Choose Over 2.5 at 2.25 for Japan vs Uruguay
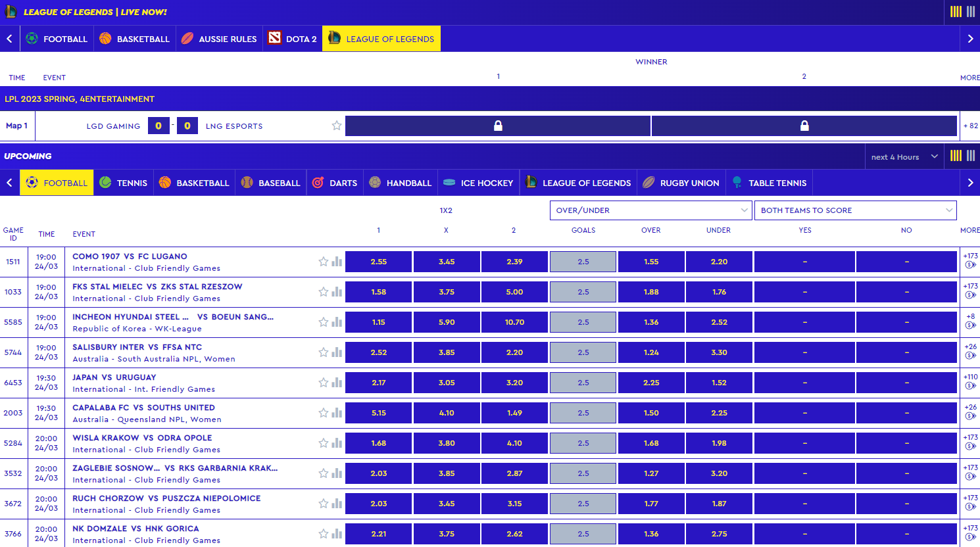The image size is (980, 547). (651, 383)
